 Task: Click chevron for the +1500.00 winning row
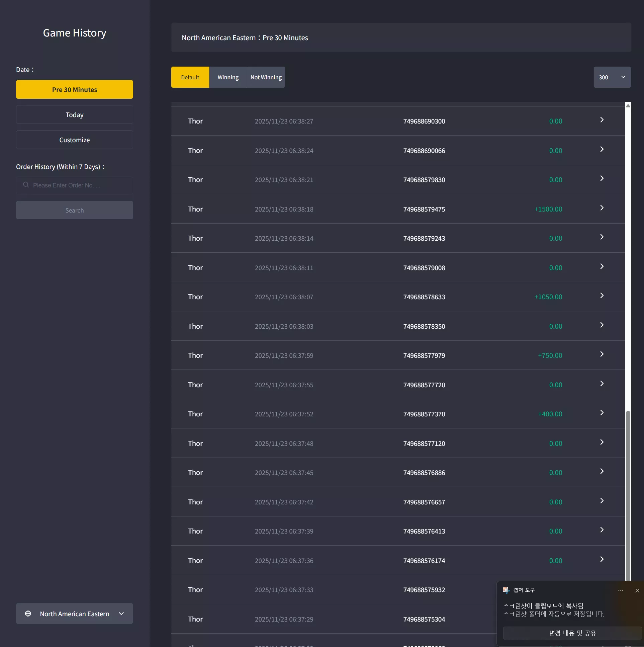click(602, 208)
